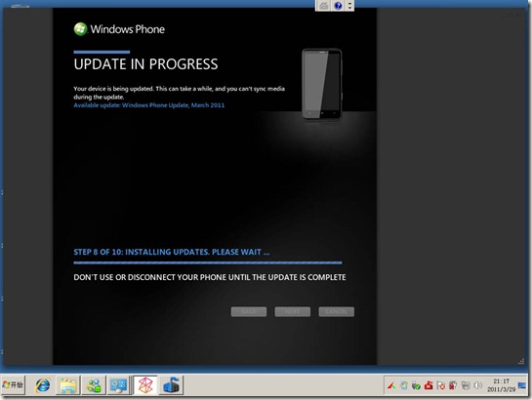Viewport: 532px width, 400px height.
Task: Click the 'UPDATE IN PROGRESS' heading
Action: (x=145, y=64)
